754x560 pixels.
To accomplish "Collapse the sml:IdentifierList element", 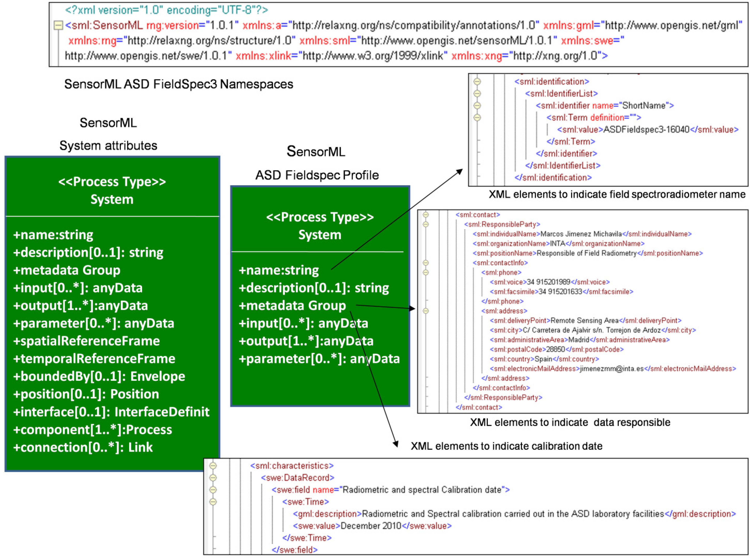I will (477, 93).
